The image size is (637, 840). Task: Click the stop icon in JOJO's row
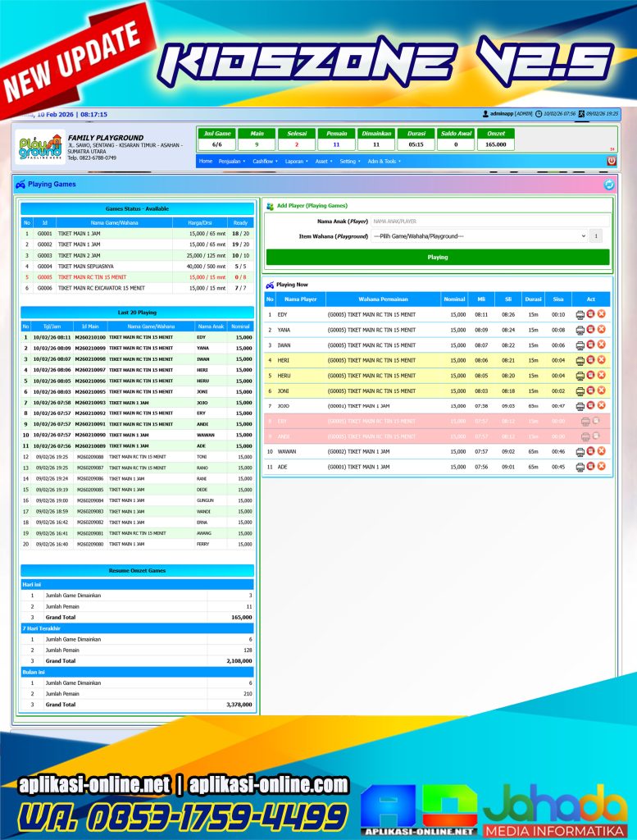(x=591, y=405)
